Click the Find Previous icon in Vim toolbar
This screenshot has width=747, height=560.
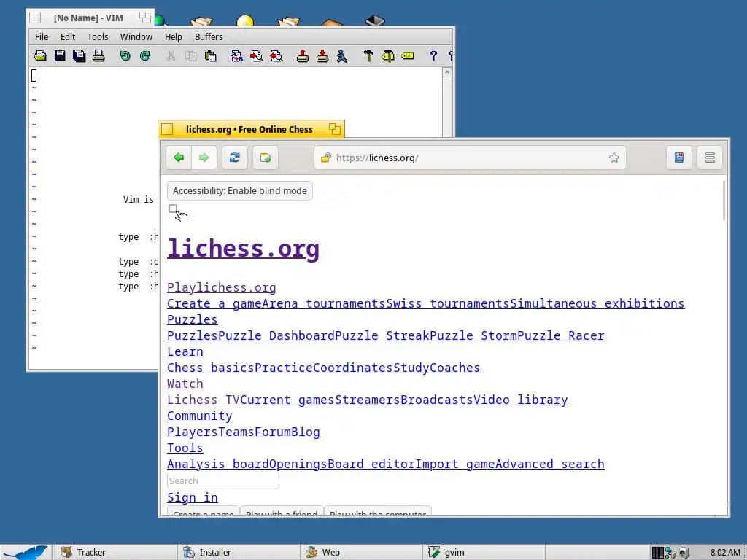276,56
